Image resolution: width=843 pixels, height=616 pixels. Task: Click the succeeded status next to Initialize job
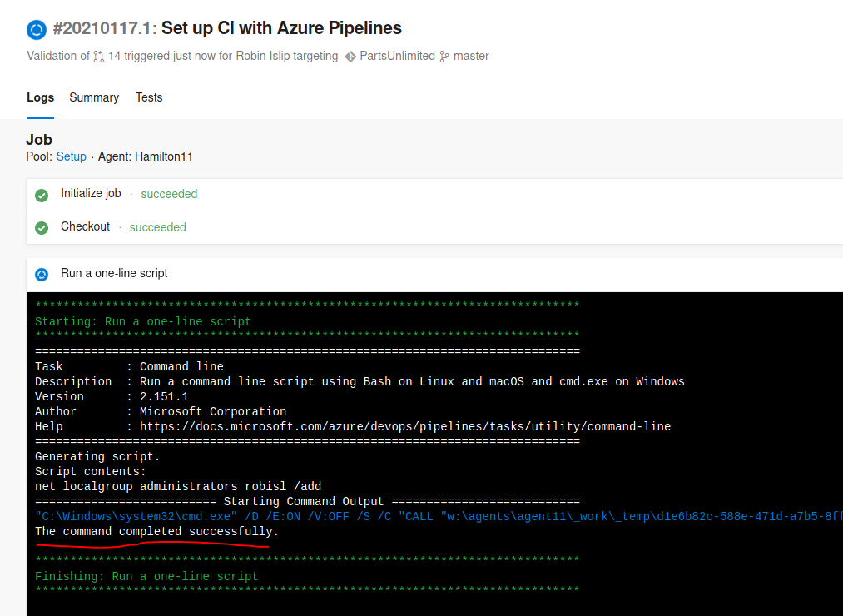coord(169,194)
